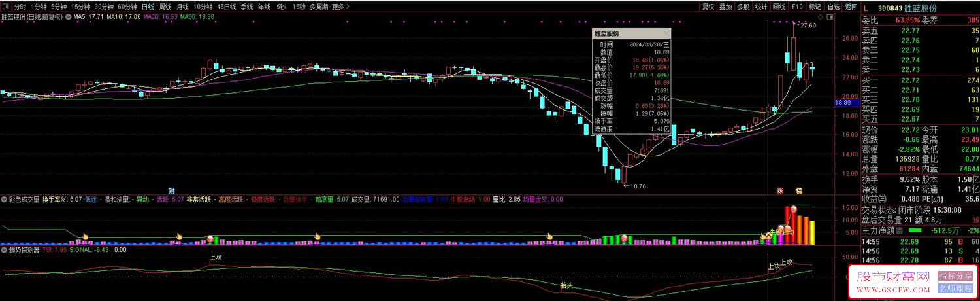Screen dimensions: 980x301
Task: Click the 卖一 22.73 order row
Action: click(x=921, y=69)
